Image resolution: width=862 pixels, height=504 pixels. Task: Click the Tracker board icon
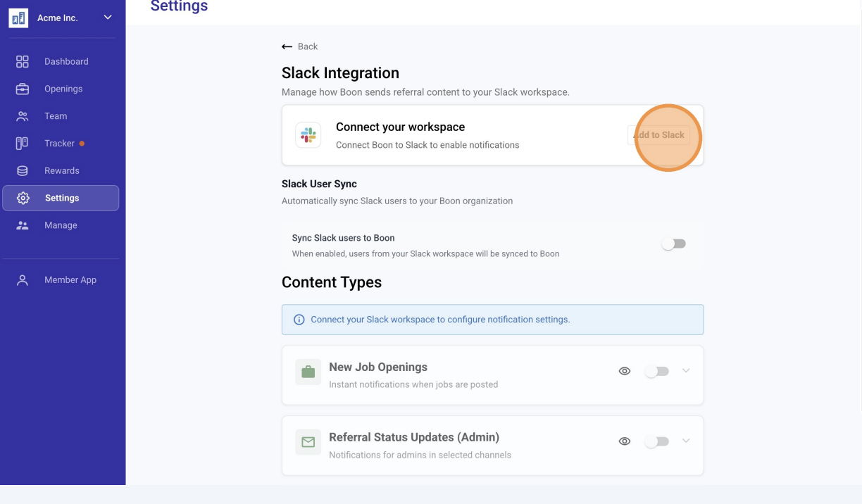(x=23, y=144)
